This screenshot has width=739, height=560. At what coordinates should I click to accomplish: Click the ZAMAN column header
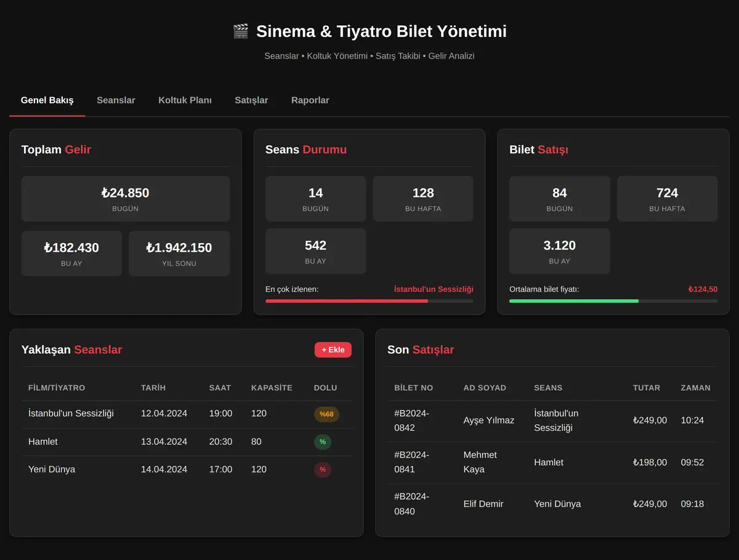click(x=696, y=388)
